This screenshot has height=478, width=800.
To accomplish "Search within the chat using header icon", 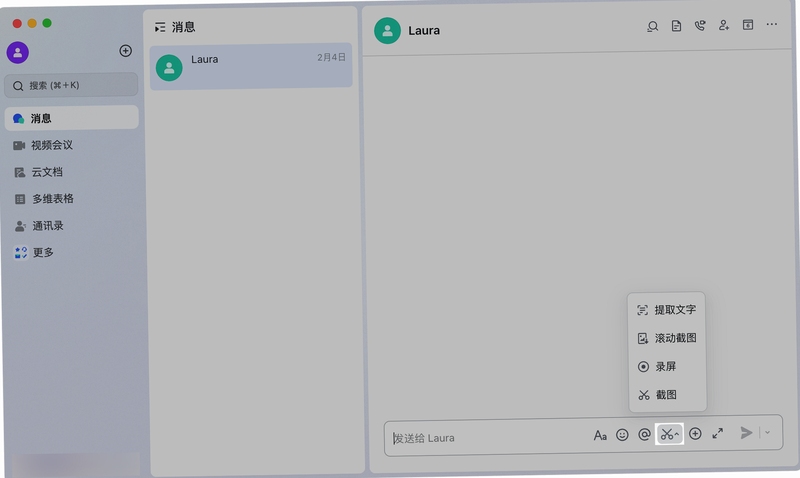I will click(653, 26).
